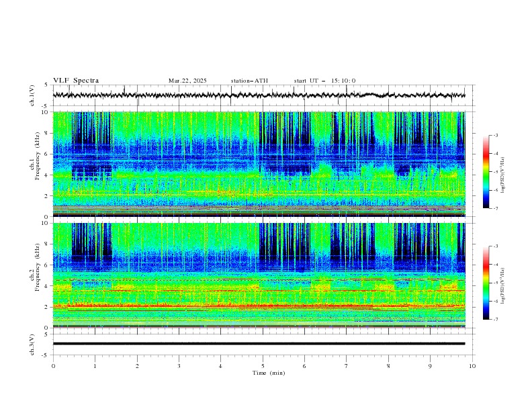Click the "5" tick label on ch.1(V) axis
This screenshot has width=532, height=411.
[46, 85]
